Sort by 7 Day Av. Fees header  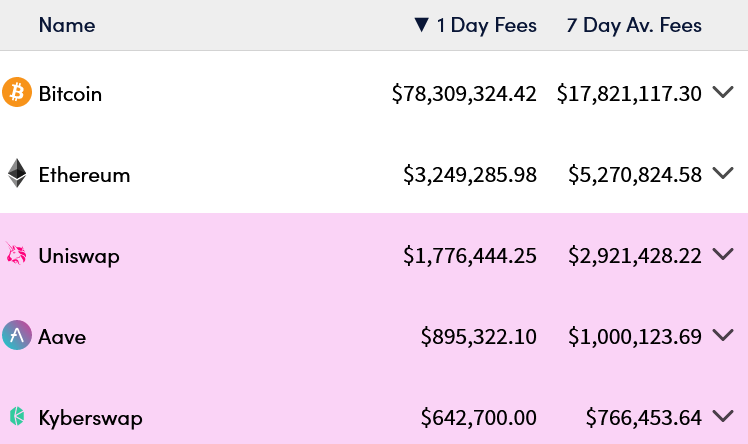pyautogui.click(x=634, y=25)
